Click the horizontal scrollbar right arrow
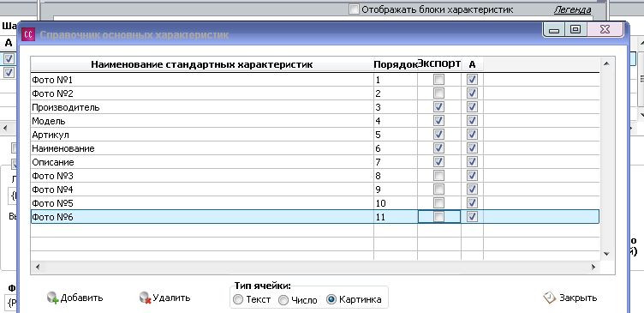This screenshot has height=313, width=644. tap(593, 267)
